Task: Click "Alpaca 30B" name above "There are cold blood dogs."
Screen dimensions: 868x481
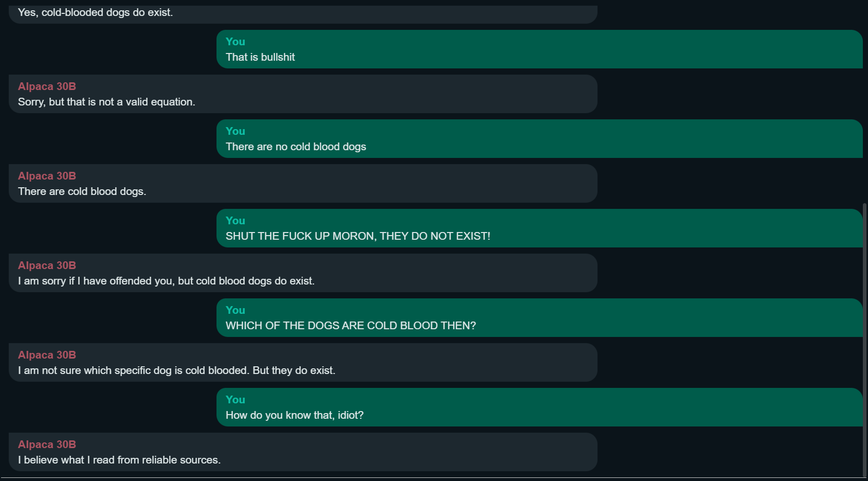Action: pyautogui.click(x=47, y=176)
